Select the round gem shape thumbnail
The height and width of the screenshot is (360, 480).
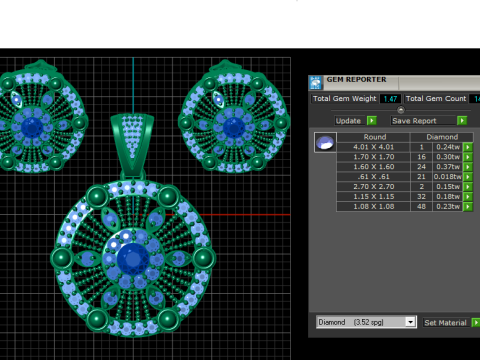[325, 142]
